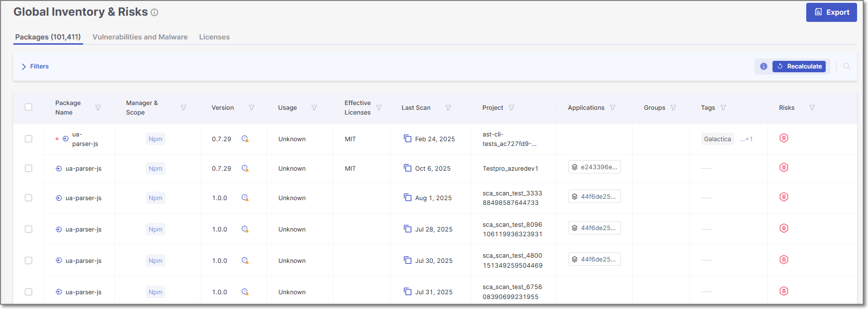Click the search magnifier icon in filter bar
The width and height of the screenshot is (868, 309).
(847, 67)
